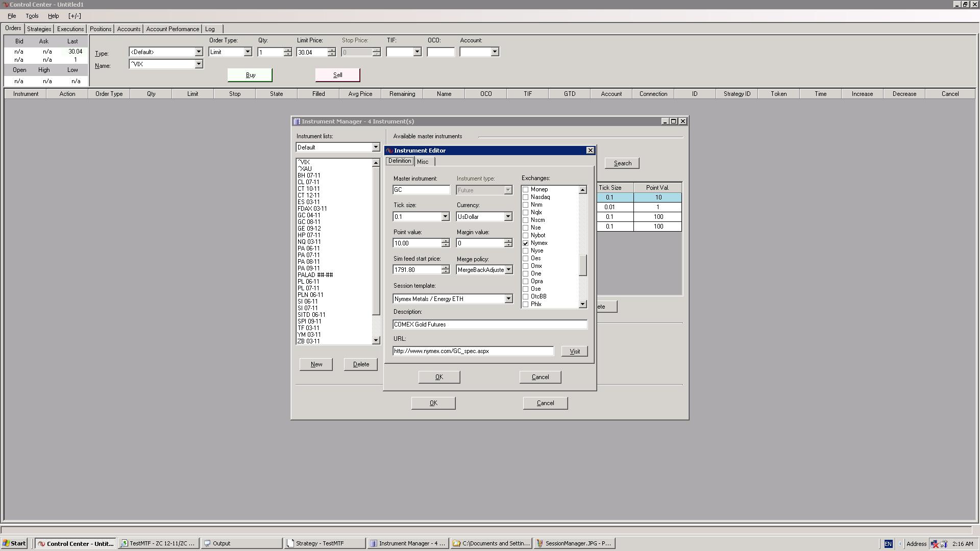Uncheck the Nymex exchange checkbox
The height and width of the screenshot is (551, 980).
pos(525,243)
